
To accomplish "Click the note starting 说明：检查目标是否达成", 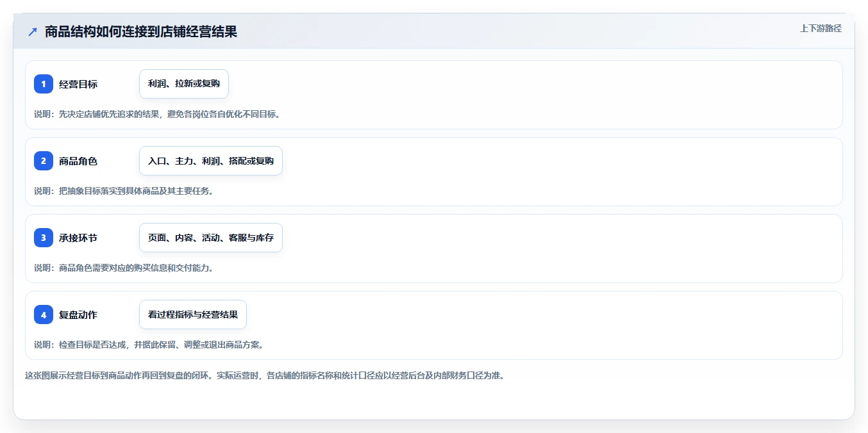I will tap(149, 345).
